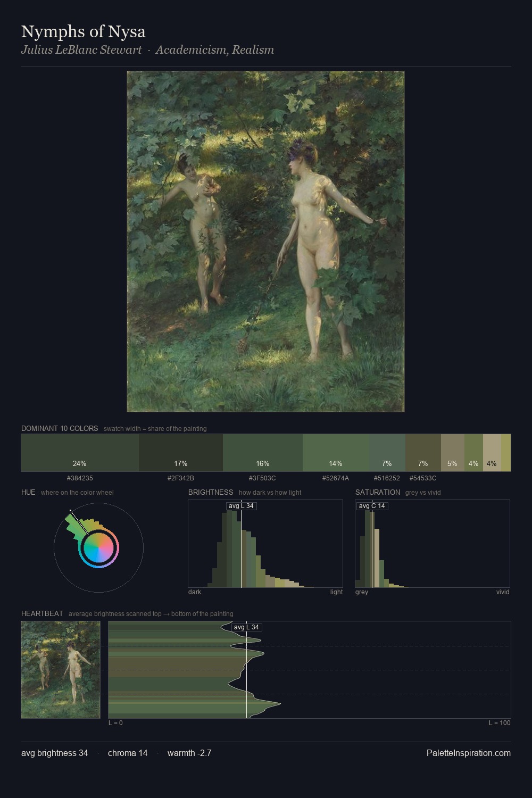Click the HEARTBEAT section heading
Screen dimensions: 532x798
(42, 613)
